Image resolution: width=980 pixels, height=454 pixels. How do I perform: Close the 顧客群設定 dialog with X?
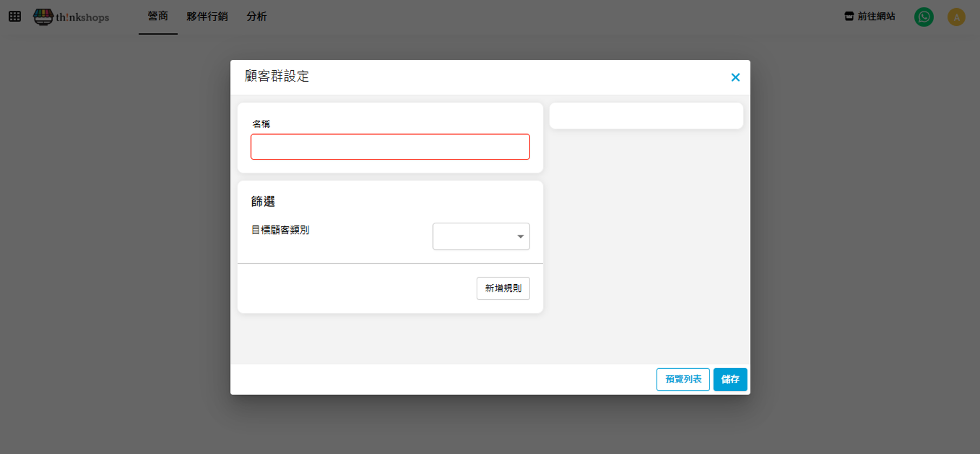pyautogui.click(x=735, y=77)
